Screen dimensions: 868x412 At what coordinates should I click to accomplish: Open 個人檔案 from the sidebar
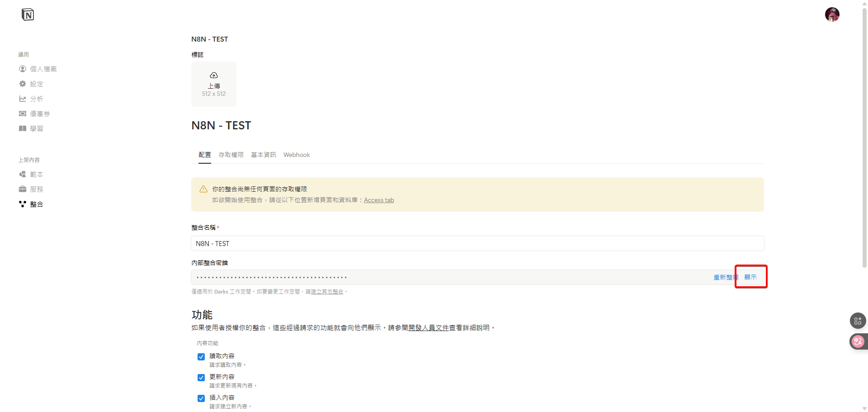44,69
